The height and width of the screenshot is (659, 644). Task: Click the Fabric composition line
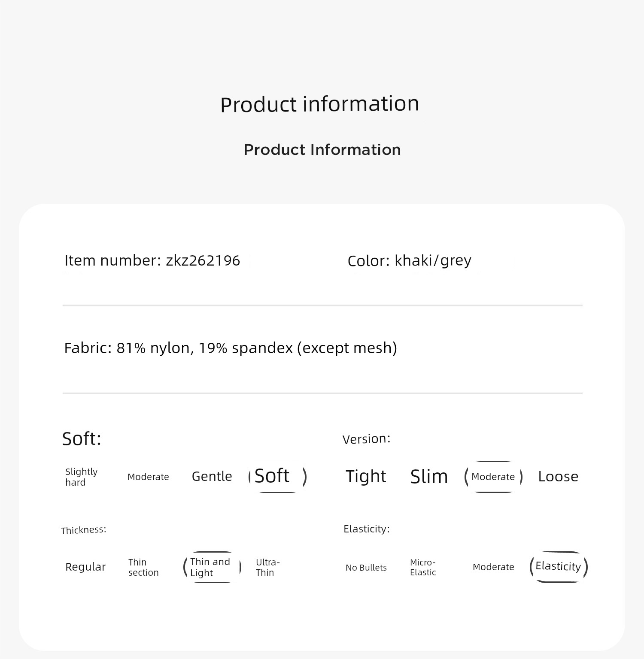pyautogui.click(x=231, y=348)
